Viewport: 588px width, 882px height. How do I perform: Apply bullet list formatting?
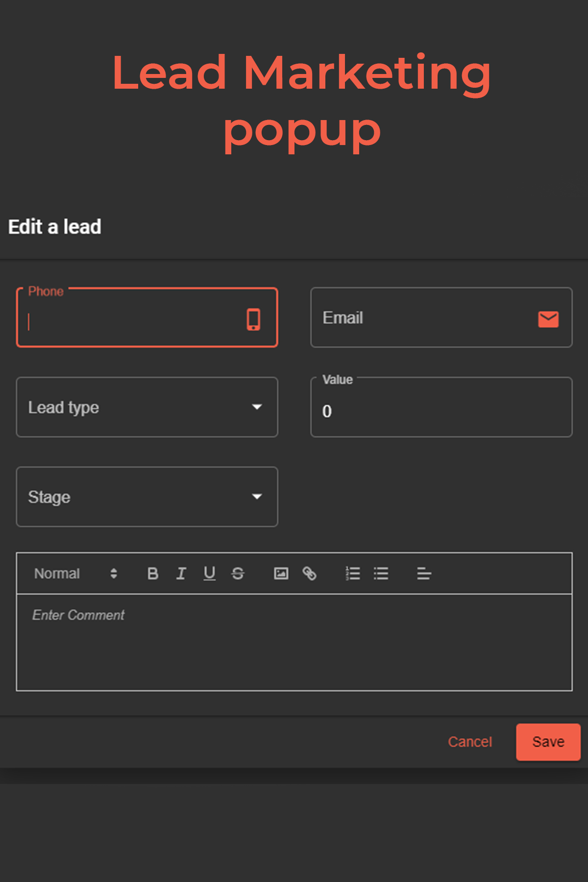tap(381, 573)
